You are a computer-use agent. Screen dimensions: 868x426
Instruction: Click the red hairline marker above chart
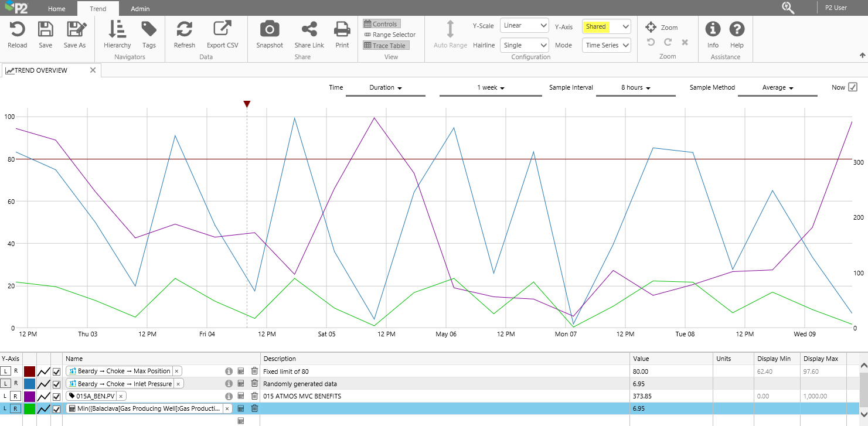pyautogui.click(x=247, y=104)
